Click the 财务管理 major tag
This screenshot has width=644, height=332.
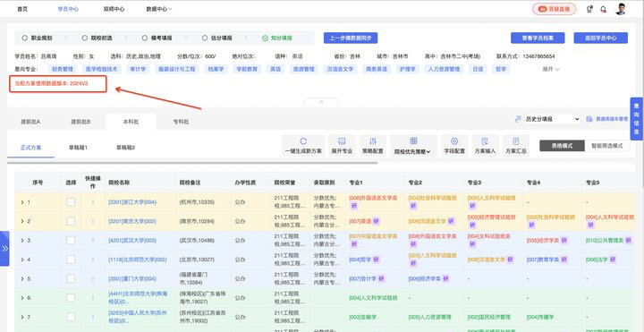point(63,69)
